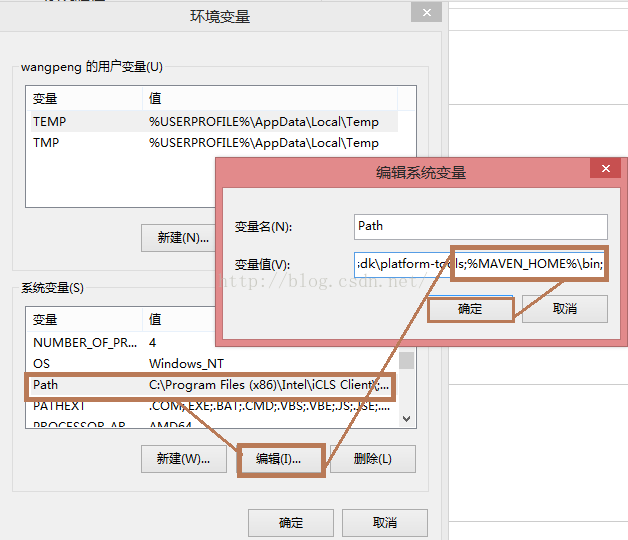The width and height of the screenshot is (628, 540).
Task: Click the Windows_NT value cell
Action: [x=186, y=364]
